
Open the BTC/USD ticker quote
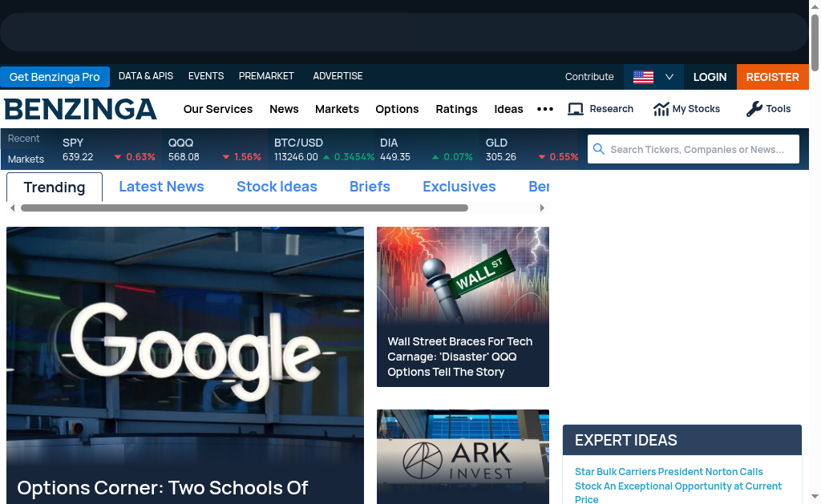click(x=323, y=150)
